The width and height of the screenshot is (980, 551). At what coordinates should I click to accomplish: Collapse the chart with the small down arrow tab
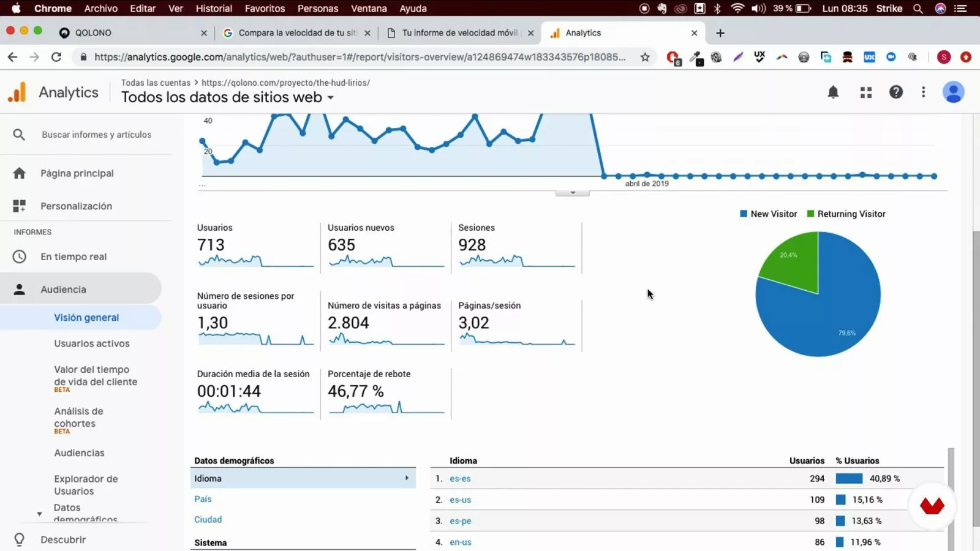click(572, 193)
